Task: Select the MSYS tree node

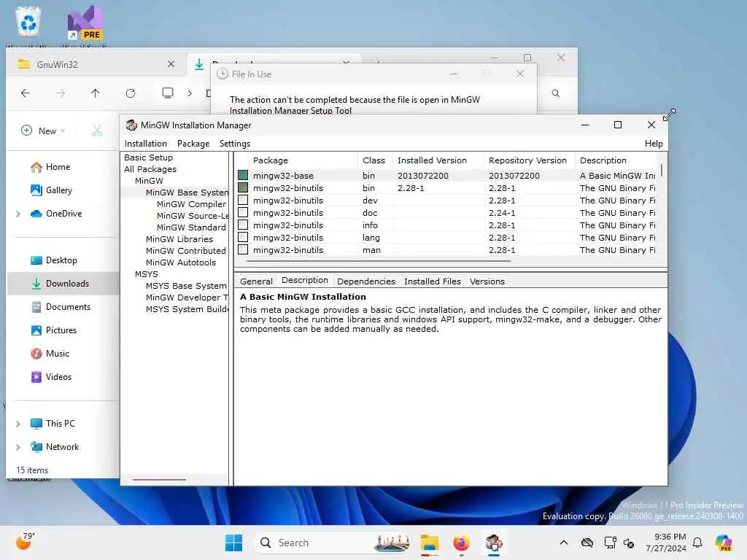Action: click(x=146, y=274)
